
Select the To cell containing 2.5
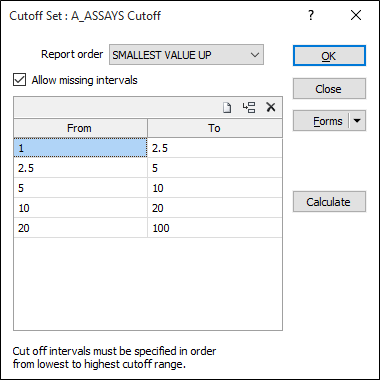pos(215,148)
